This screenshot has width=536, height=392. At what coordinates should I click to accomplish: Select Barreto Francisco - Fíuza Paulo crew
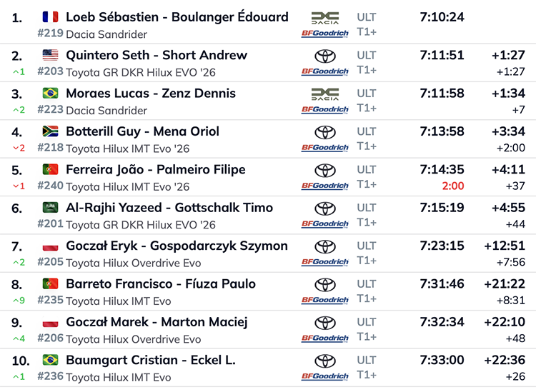click(x=161, y=284)
